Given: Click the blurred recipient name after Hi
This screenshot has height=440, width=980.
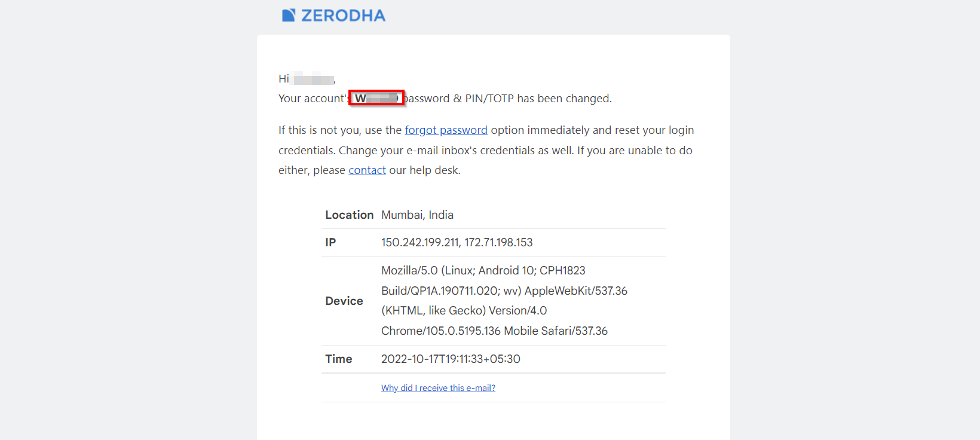Looking at the screenshot, I should 314,79.
